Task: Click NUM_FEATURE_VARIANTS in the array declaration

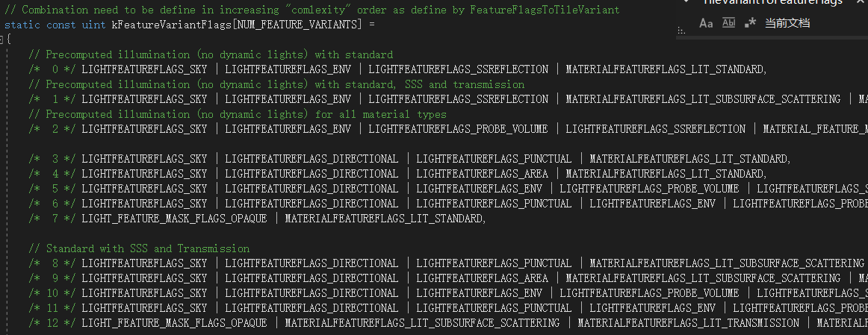Action: (x=299, y=25)
